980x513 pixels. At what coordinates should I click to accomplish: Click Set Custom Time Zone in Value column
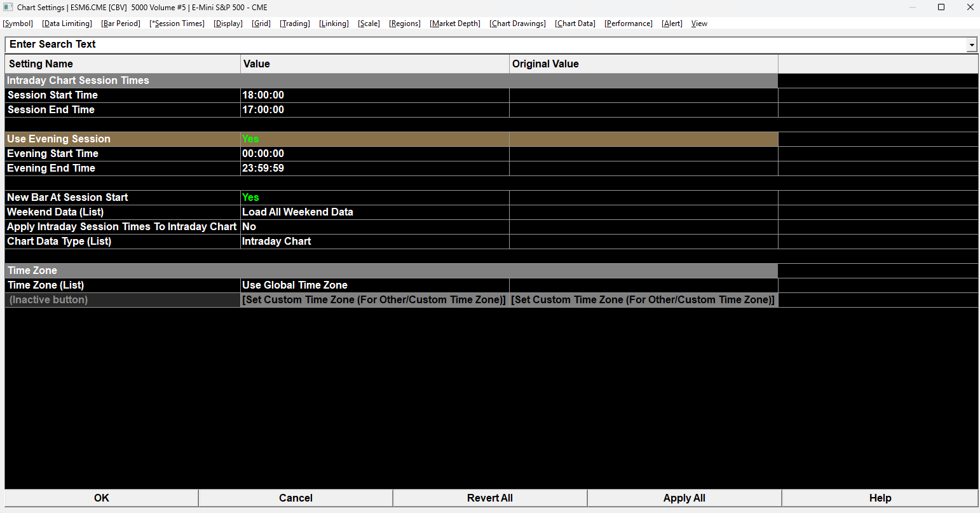click(x=374, y=300)
